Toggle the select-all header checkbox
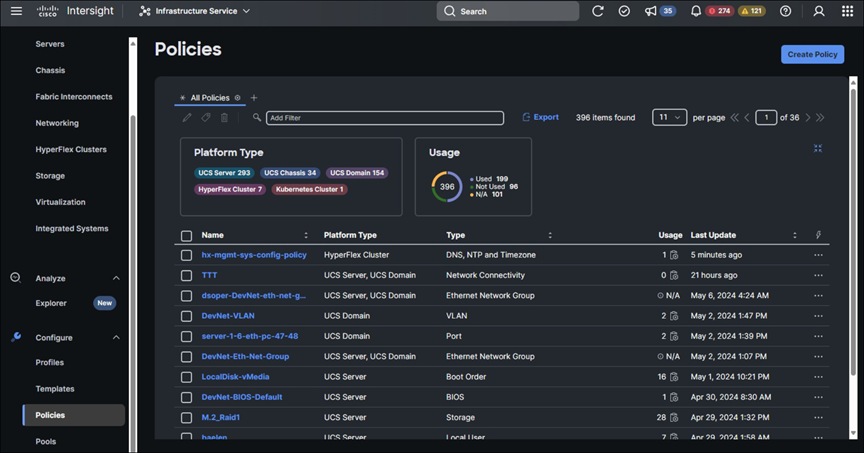Viewport: 864px width, 453px height. click(x=186, y=236)
